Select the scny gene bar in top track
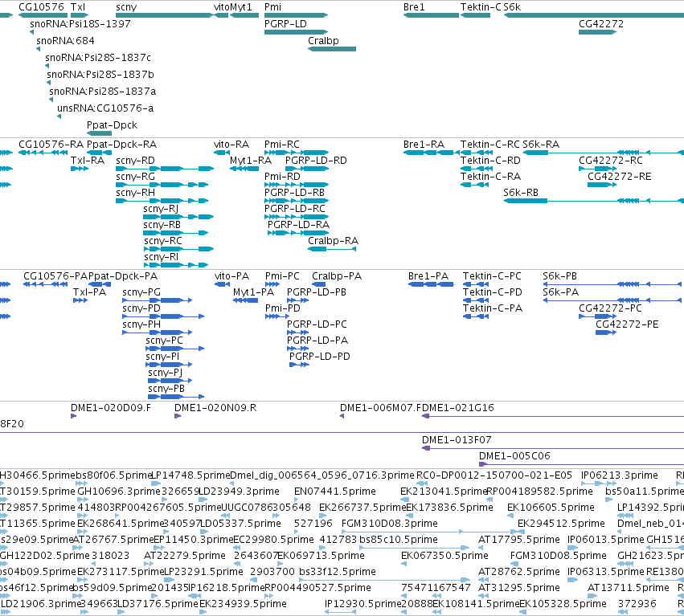 [165, 15]
